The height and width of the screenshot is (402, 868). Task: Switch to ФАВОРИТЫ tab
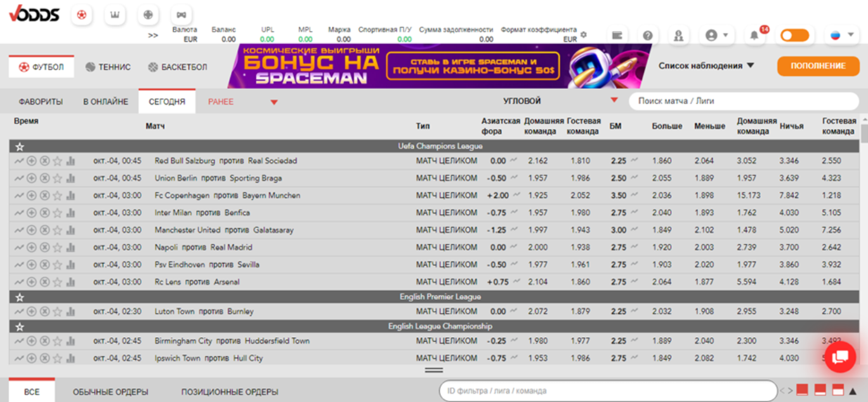pyautogui.click(x=41, y=102)
